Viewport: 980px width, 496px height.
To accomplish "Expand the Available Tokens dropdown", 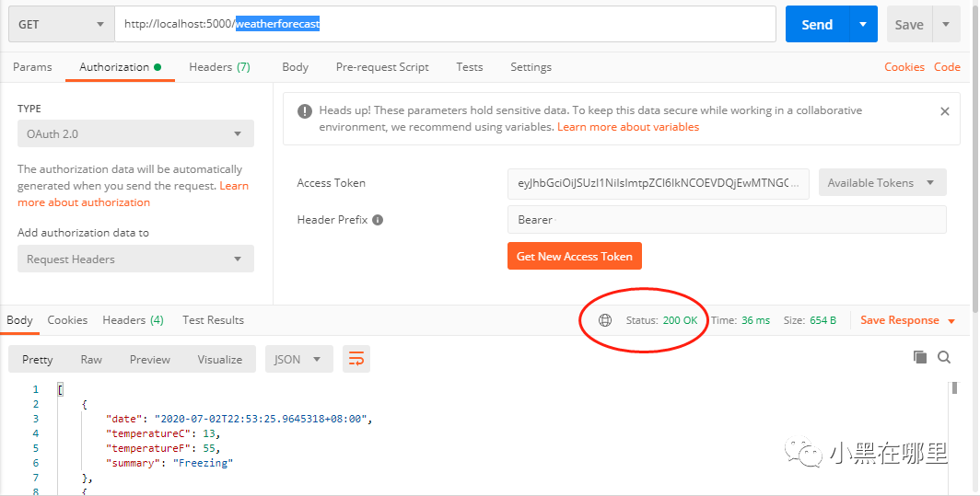I will click(x=881, y=183).
